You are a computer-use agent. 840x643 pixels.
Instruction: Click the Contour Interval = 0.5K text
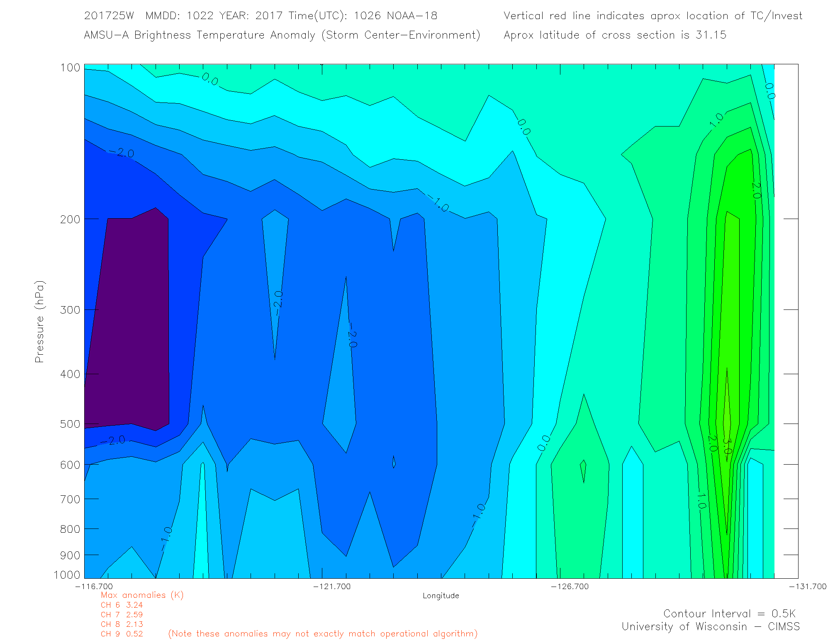729,613
